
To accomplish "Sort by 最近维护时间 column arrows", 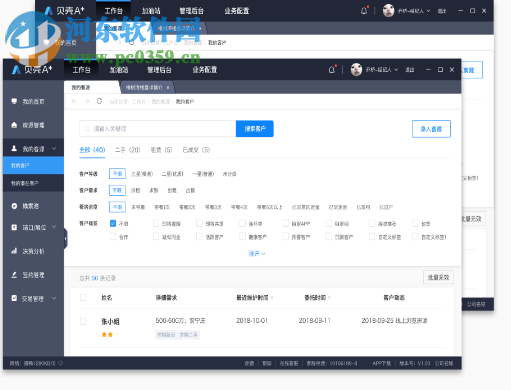I will click(272, 297).
